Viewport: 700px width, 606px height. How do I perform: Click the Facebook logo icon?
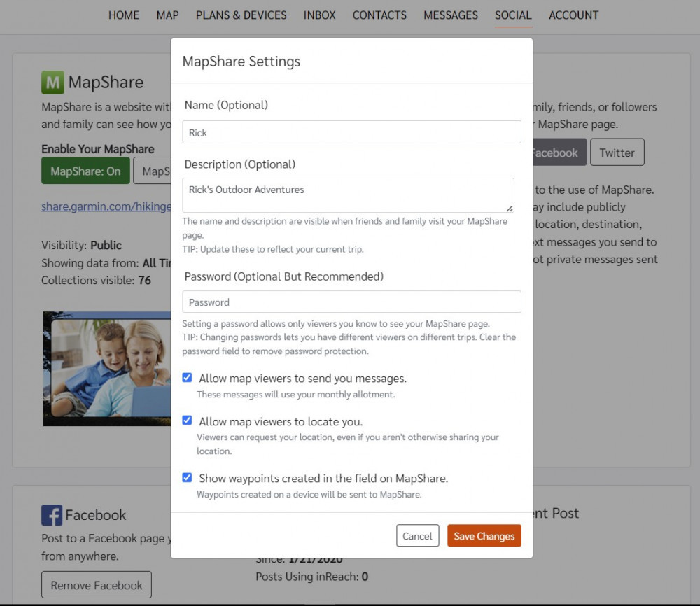[52, 515]
